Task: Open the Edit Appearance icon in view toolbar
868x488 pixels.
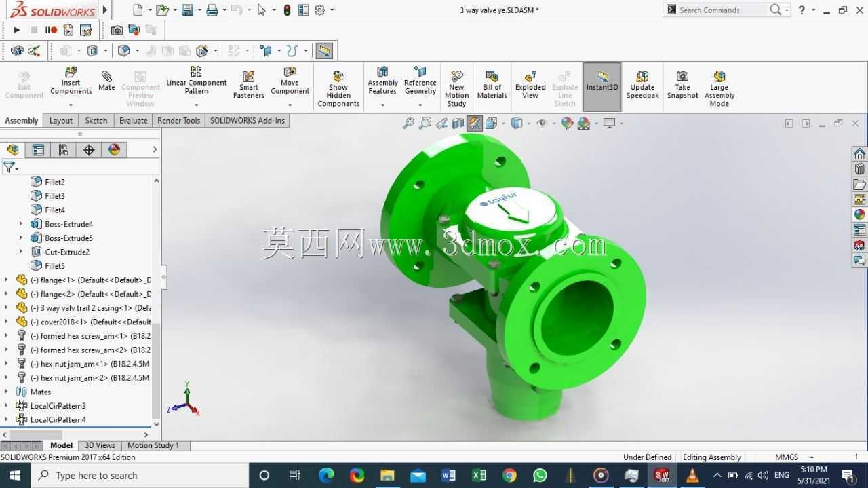Action: [567, 124]
